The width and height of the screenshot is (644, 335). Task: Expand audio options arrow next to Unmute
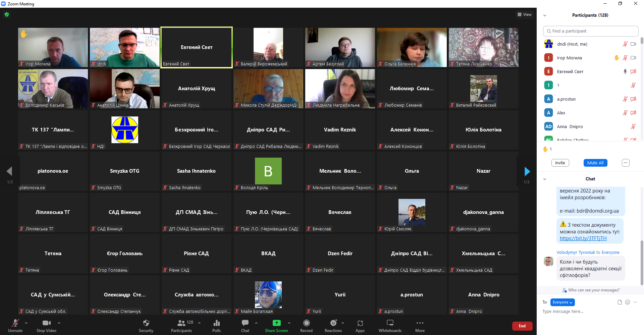(26, 323)
